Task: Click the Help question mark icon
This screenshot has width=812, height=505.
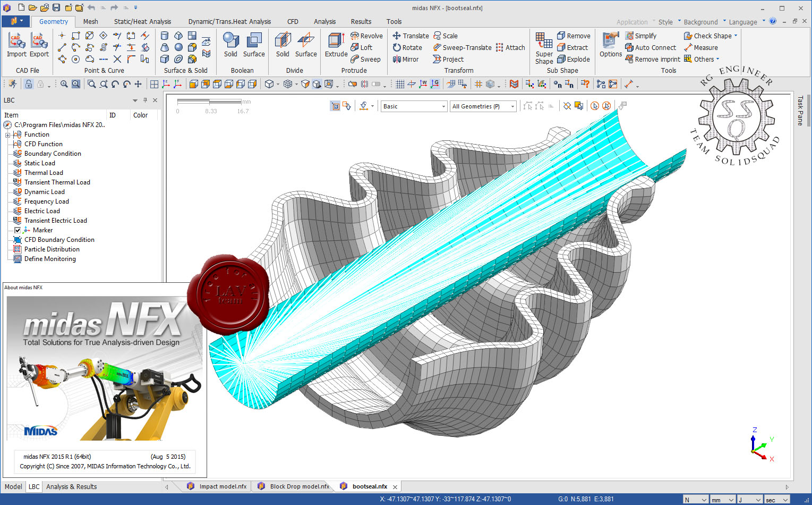Action: pos(773,21)
